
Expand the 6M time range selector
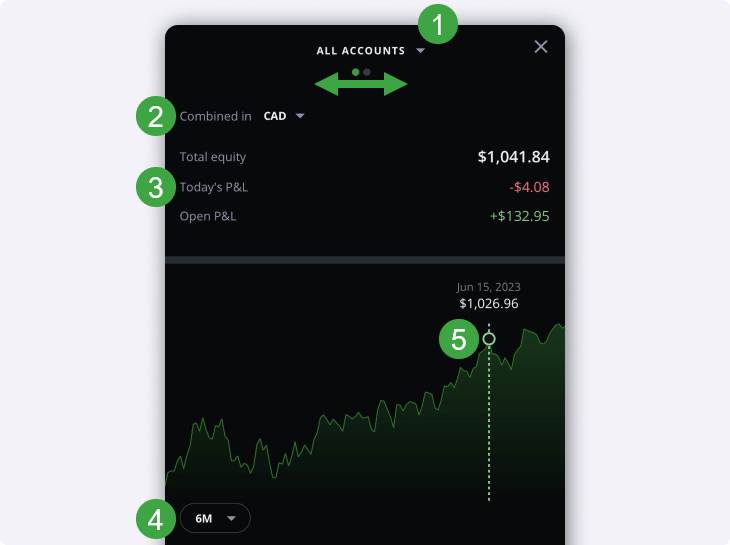(x=215, y=518)
